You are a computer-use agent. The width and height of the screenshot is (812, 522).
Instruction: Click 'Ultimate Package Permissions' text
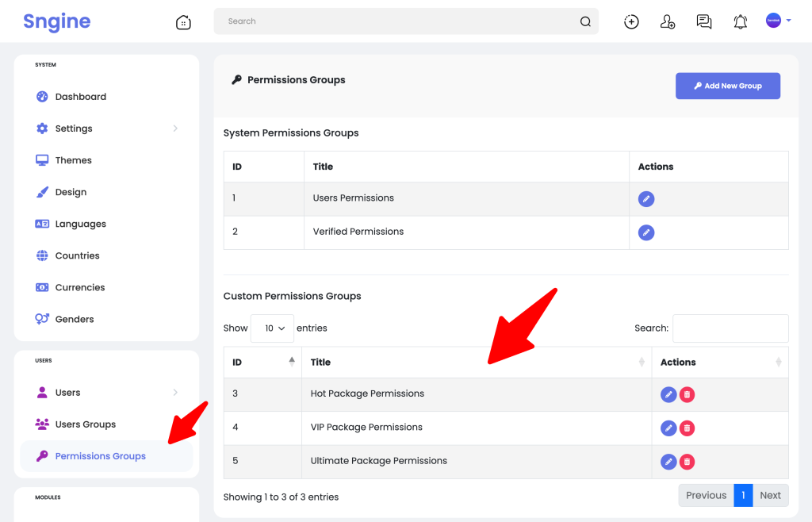(378, 461)
